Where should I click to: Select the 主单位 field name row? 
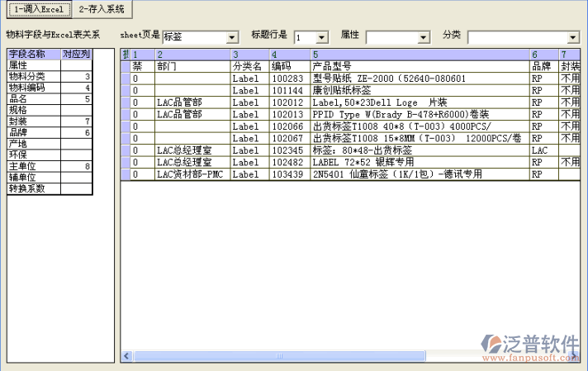coord(33,166)
